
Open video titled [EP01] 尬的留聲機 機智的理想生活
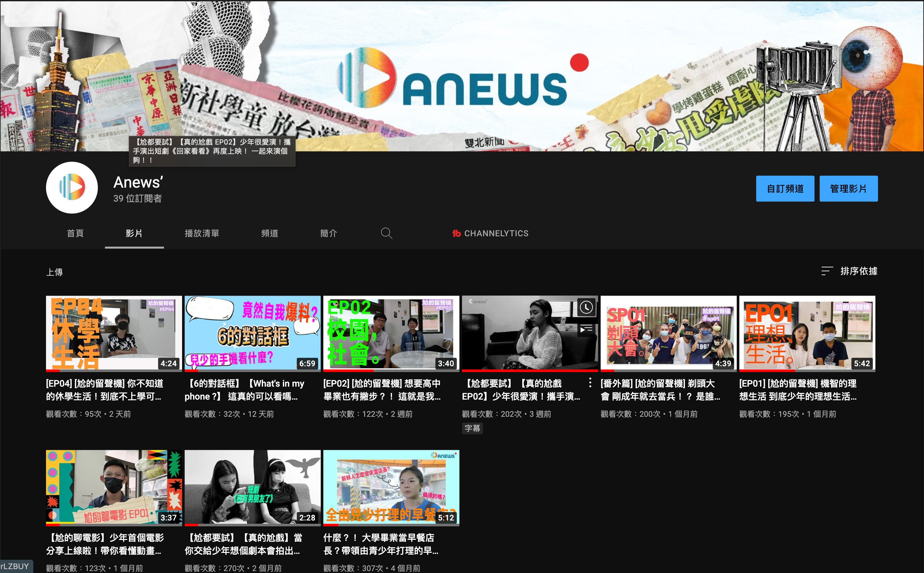[x=798, y=390]
